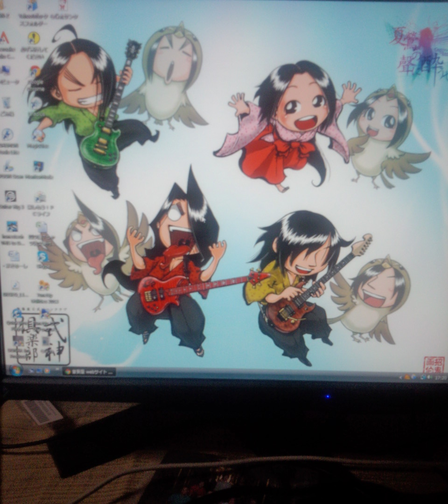Open the blue landscape picture desktop shortcut
Screen dimensions: 448x504
click(12, 226)
